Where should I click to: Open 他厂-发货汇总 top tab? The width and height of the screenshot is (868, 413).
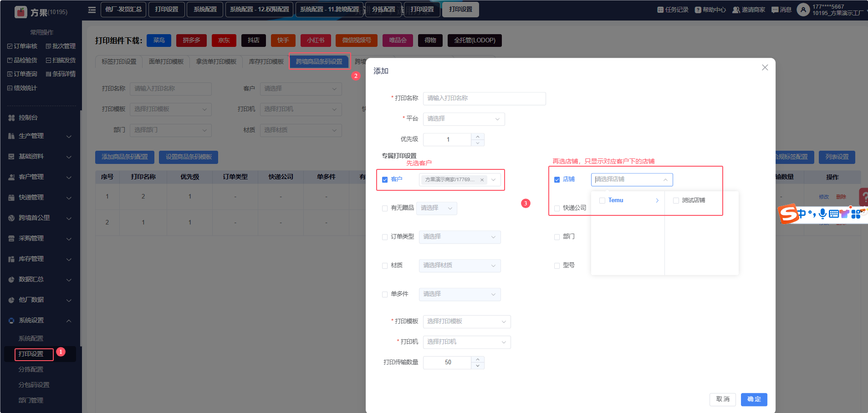123,9
